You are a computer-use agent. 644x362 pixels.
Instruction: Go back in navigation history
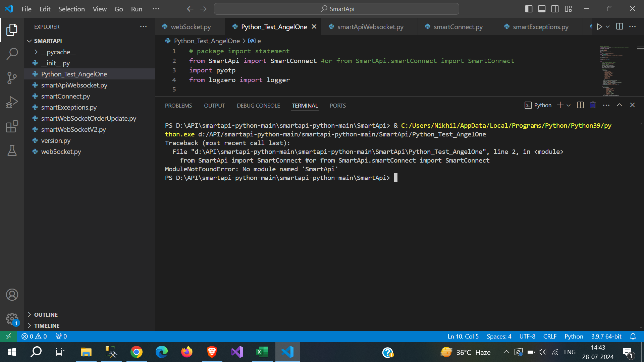tap(190, 9)
